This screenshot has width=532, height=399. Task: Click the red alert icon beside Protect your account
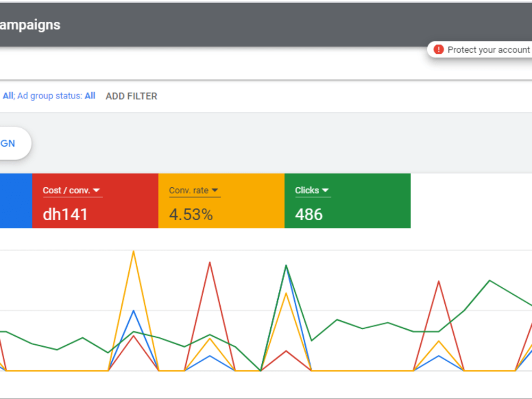coord(438,49)
